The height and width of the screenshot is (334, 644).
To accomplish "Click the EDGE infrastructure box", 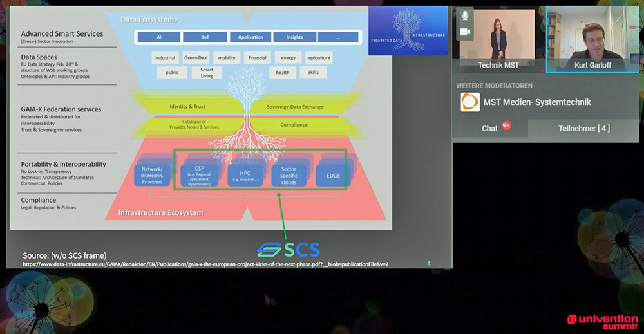I will pos(333,175).
